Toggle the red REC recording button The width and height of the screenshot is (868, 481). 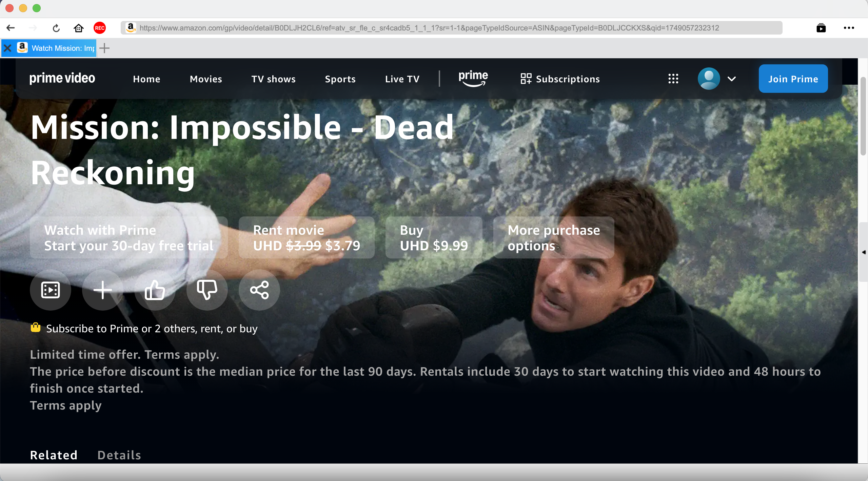(100, 28)
